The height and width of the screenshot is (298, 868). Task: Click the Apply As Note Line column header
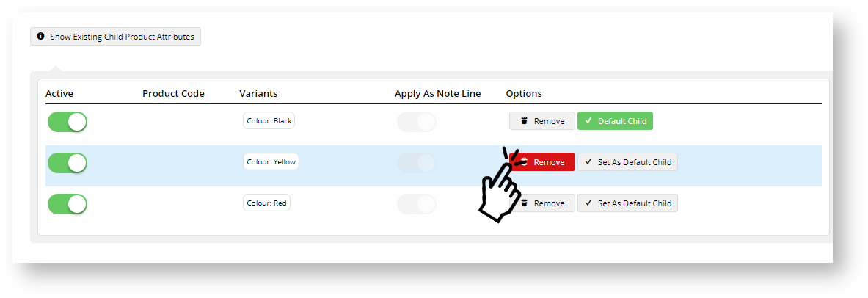pyautogui.click(x=438, y=94)
